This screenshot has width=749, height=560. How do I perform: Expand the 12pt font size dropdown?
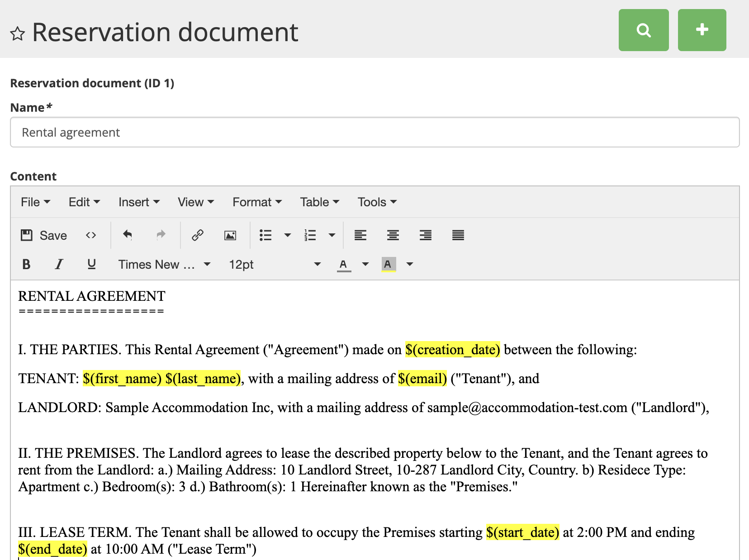click(275, 264)
